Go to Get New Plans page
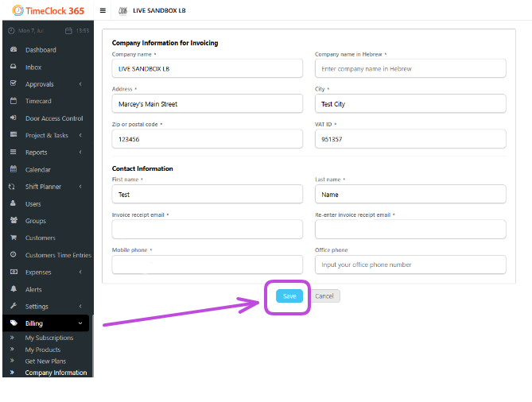Screen dimensions: 532x402 46,361
